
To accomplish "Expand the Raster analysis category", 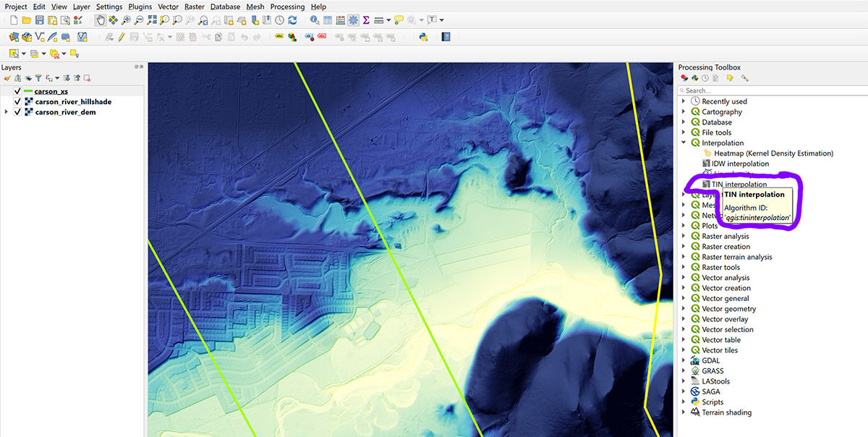I will pos(684,236).
